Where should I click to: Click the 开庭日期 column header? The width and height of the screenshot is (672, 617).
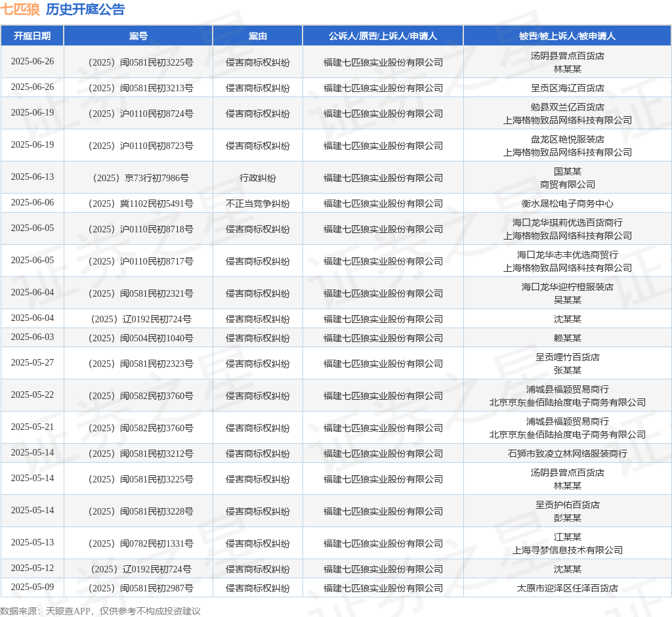tap(32, 36)
